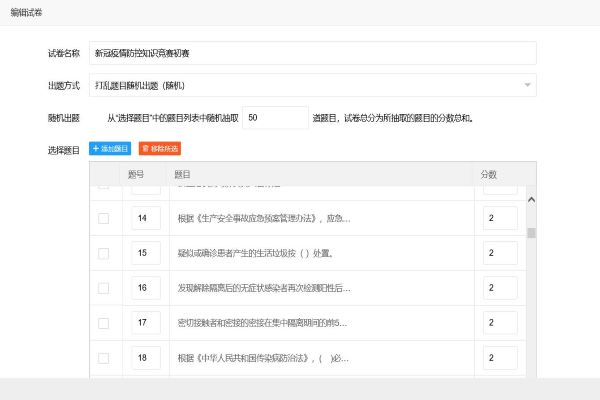Toggle the checkbox for question 17
Screen dimensions: 600x400
[x=103, y=322]
